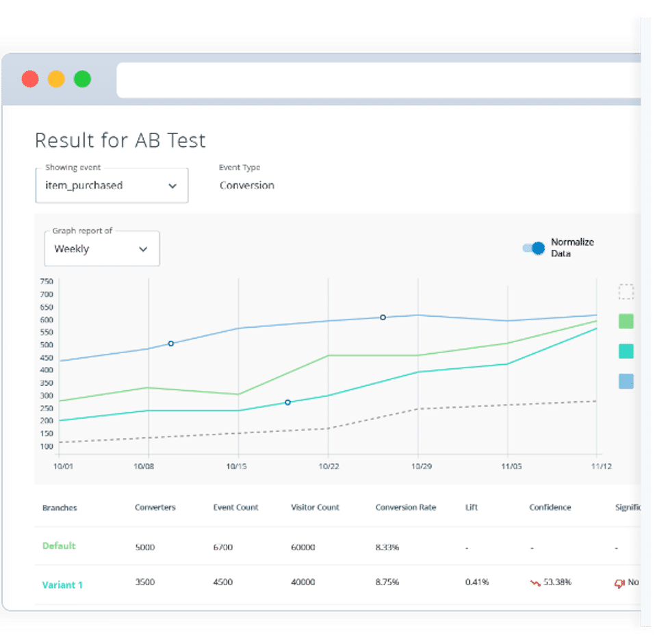The image size is (657, 644).
Task: Click the blue line data point near 10/29
Action: (x=383, y=317)
